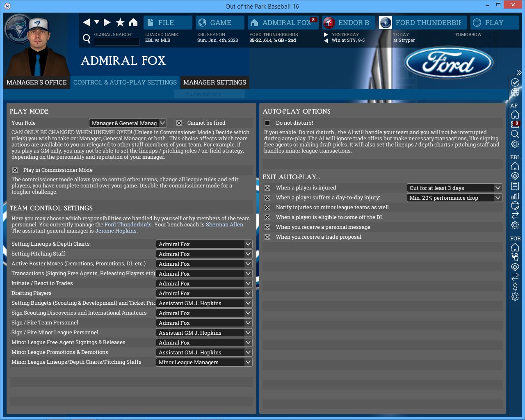Click the Global Search input field
525x420 pixels.
[116, 41]
